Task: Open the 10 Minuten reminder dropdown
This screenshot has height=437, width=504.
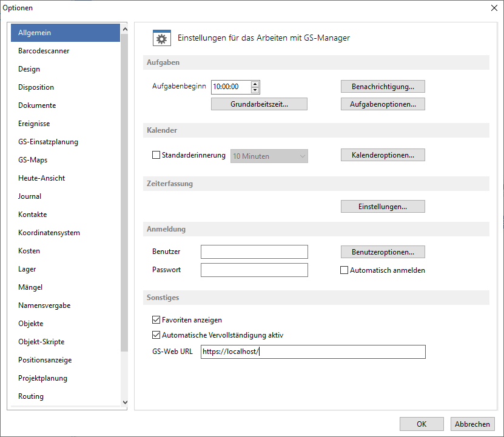Action: (269, 156)
